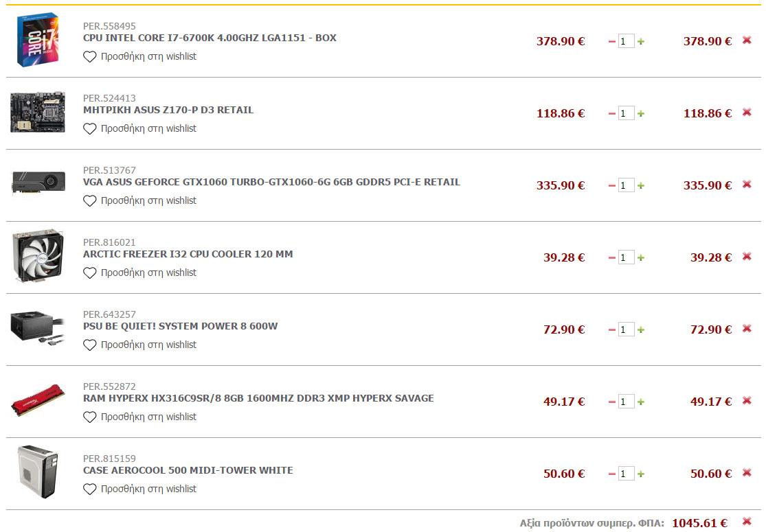Screen dimensions: 766x532
Task: Remove the GTX1060 graphics card item
Action: coord(747,185)
